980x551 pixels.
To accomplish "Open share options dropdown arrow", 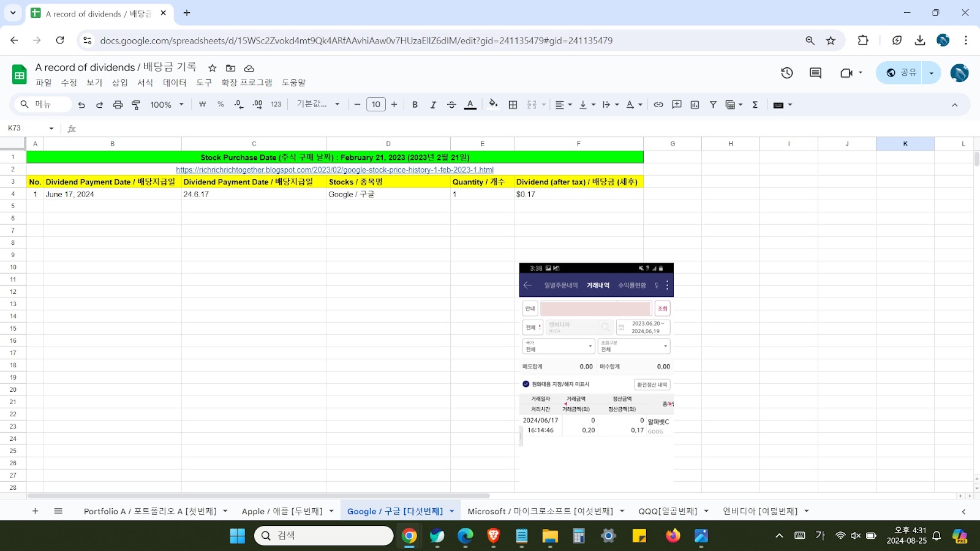I will 931,73.
